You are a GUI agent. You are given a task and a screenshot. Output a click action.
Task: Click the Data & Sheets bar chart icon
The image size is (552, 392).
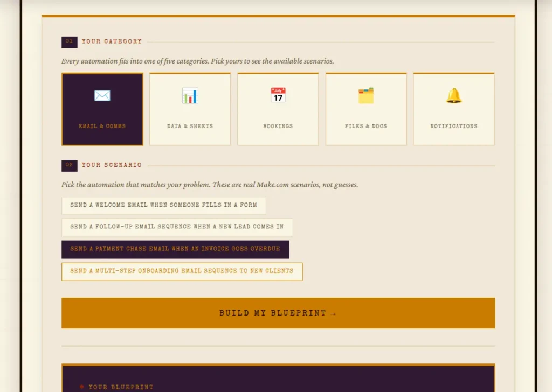coord(190,95)
